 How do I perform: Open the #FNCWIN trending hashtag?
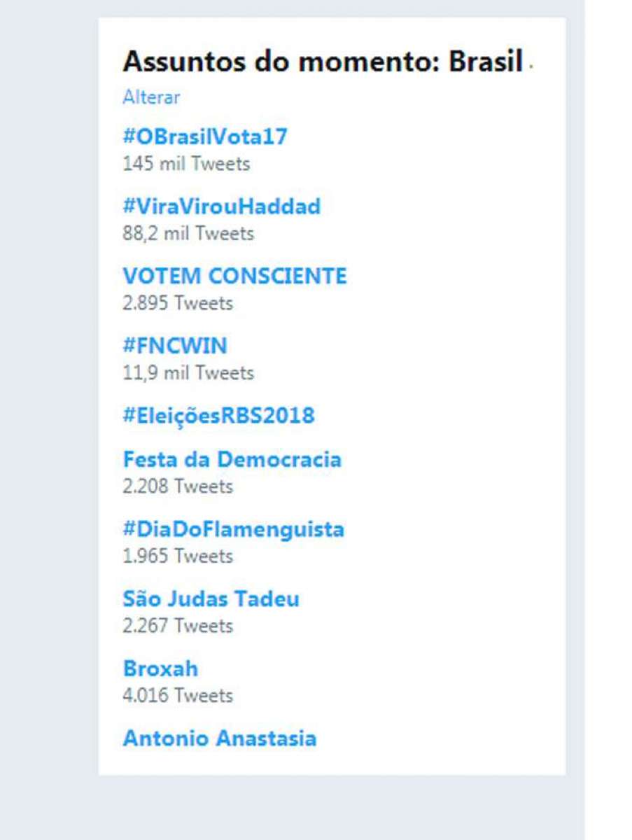pyautogui.click(x=175, y=346)
